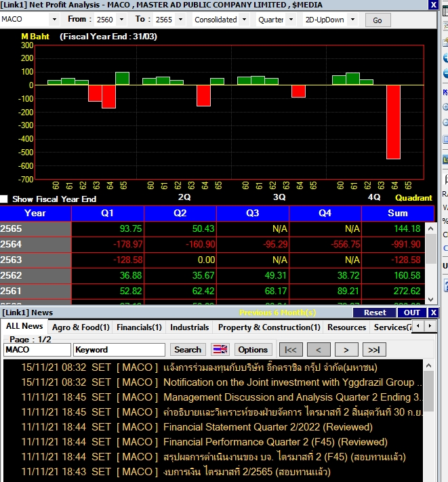
Task: Switch to the ALL News tab
Action: coord(24,326)
